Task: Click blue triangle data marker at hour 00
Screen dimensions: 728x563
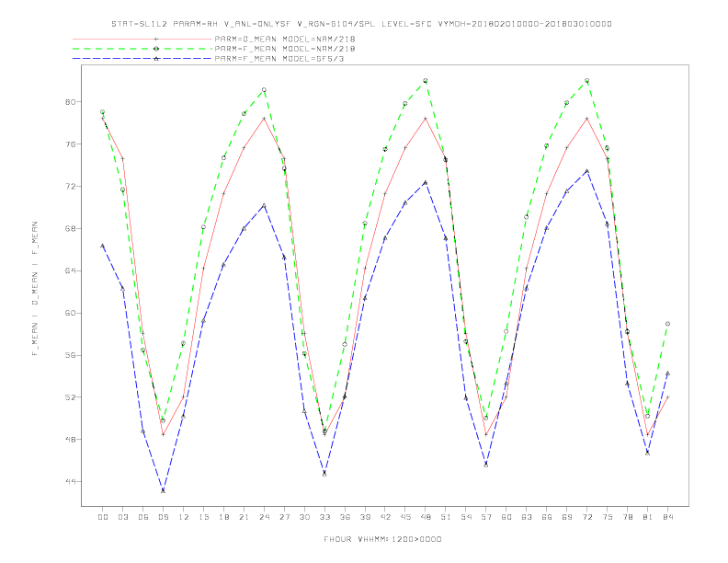Action: pyautogui.click(x=103, y=246)
